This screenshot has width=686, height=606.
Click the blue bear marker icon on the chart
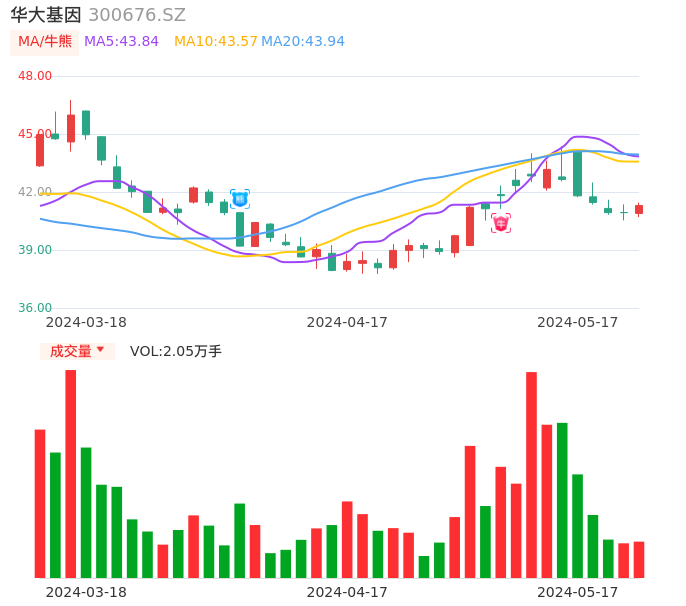pos(240,199)
